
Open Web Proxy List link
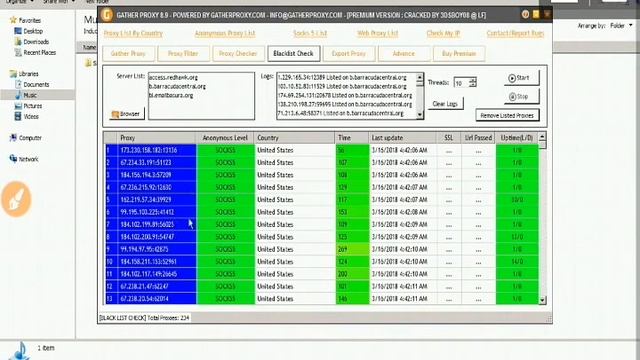tap(378, 33)
